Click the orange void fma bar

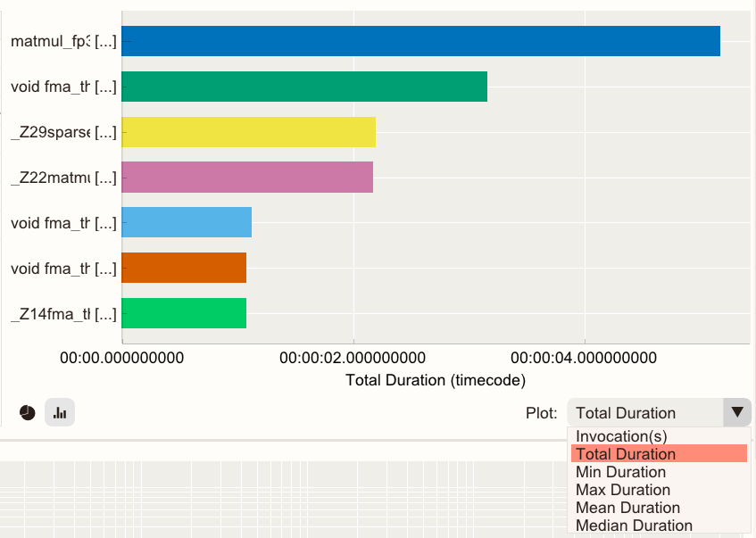[x=184, y=268]
